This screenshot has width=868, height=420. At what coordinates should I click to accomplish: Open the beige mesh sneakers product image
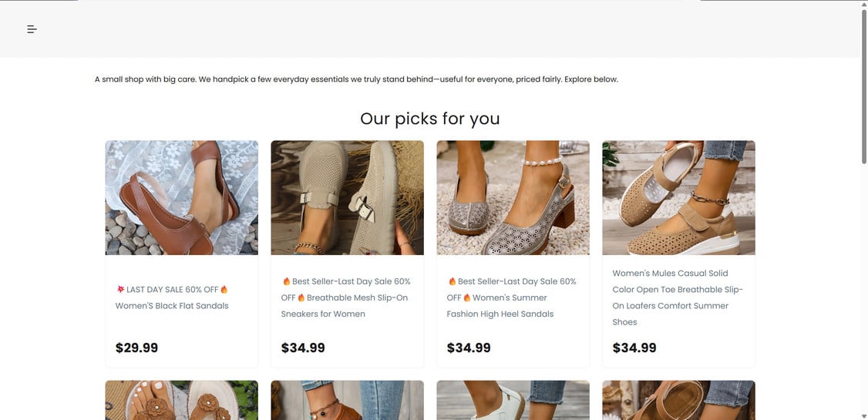(x=347, y=197)
